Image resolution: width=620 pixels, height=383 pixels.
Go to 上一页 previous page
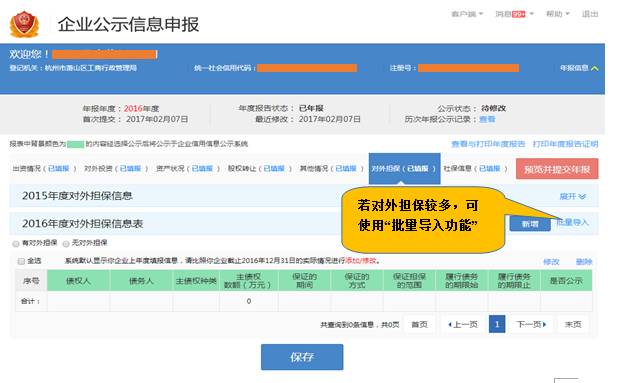tap(463, 325)
